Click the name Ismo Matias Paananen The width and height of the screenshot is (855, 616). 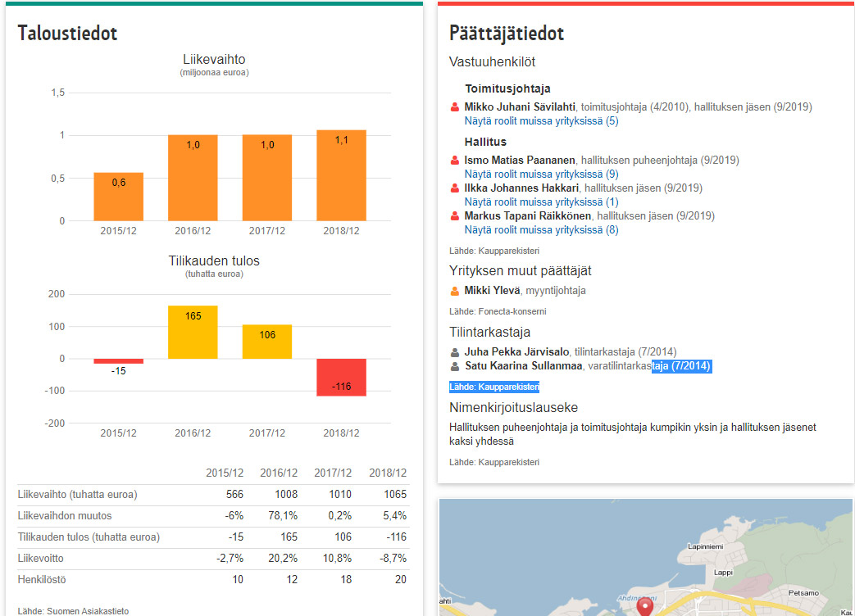coord(520,161)
